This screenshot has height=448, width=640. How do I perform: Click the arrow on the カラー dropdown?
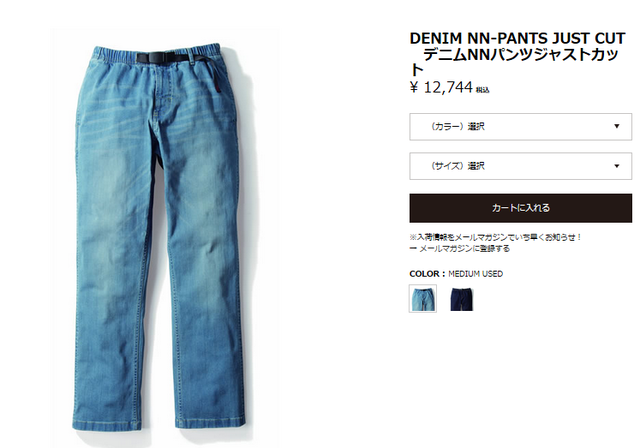click(617, 126)
